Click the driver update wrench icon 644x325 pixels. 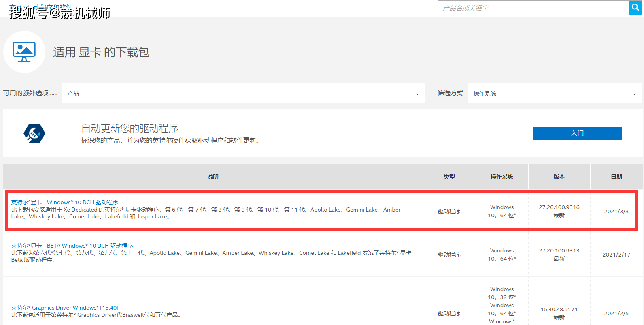34,133
